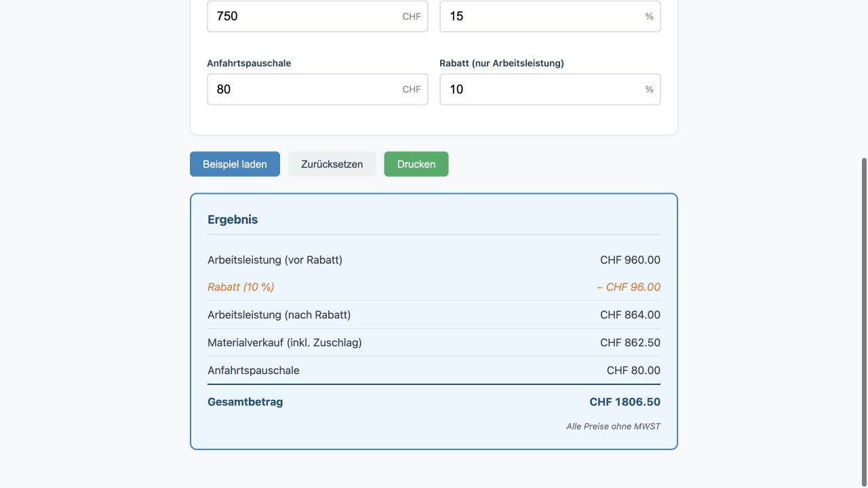Click the Rabatt (nur Arbeitsleistung) field label
The width and height of the screenshot is (868, 488).
pos(502,63)
